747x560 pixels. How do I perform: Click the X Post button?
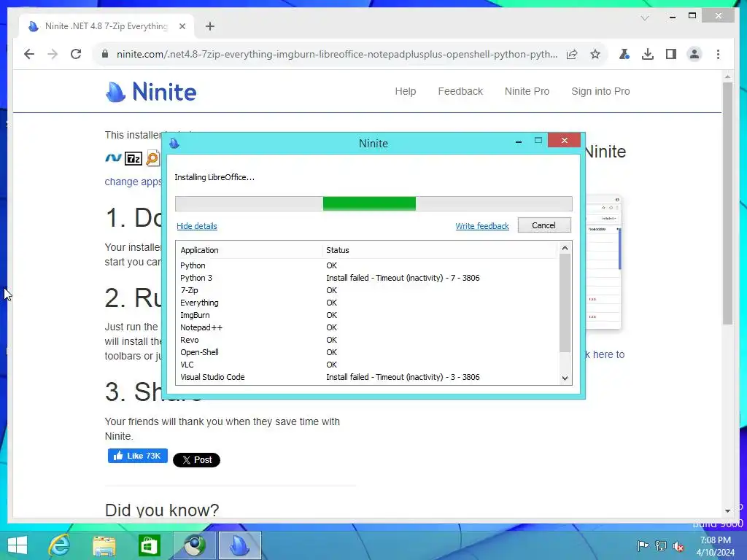coord(196,460)
